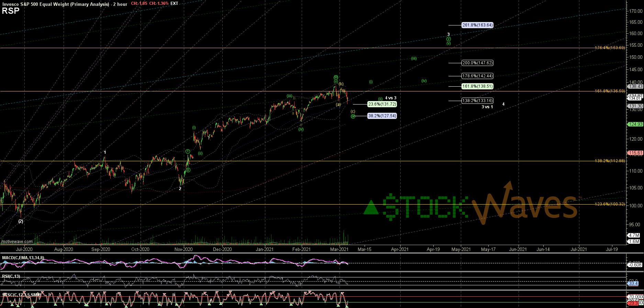The image size is (644, 308).
Task: Click the Apr-19 date axis label
Action: click(433, 249)
